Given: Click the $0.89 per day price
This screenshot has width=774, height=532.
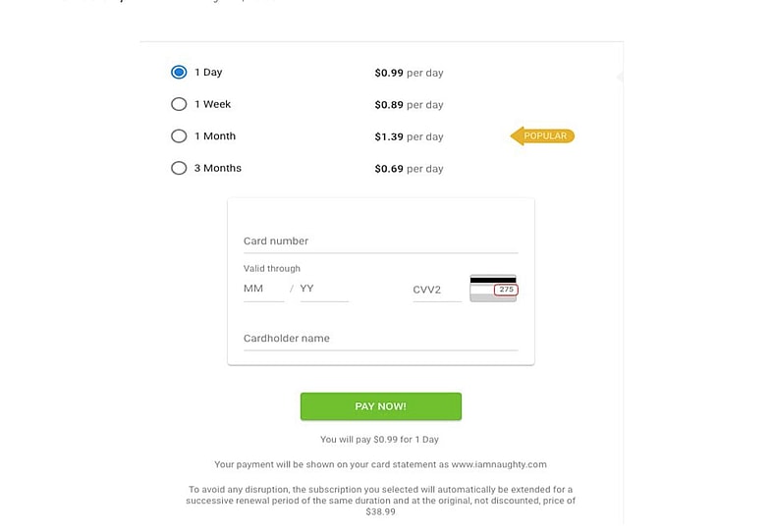Looking at the screenshot, I should (x=409, y=105).
